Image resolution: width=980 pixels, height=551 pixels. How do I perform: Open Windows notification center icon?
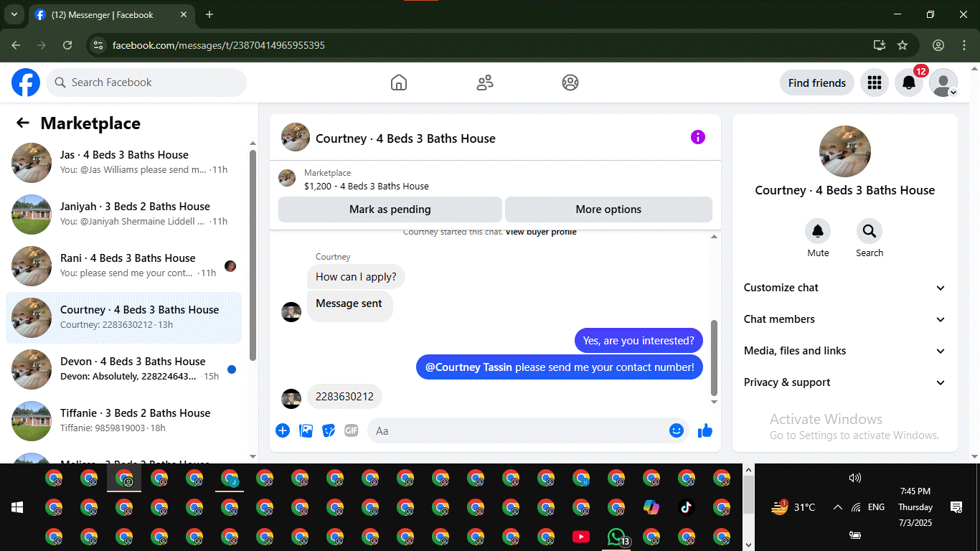[x=956, y=507]
